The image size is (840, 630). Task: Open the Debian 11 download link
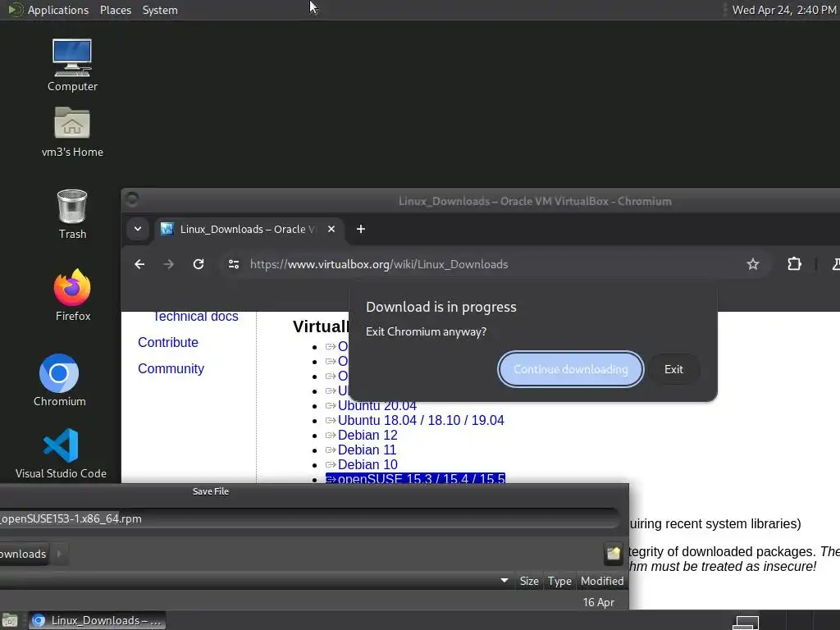(x=367, y=450)
